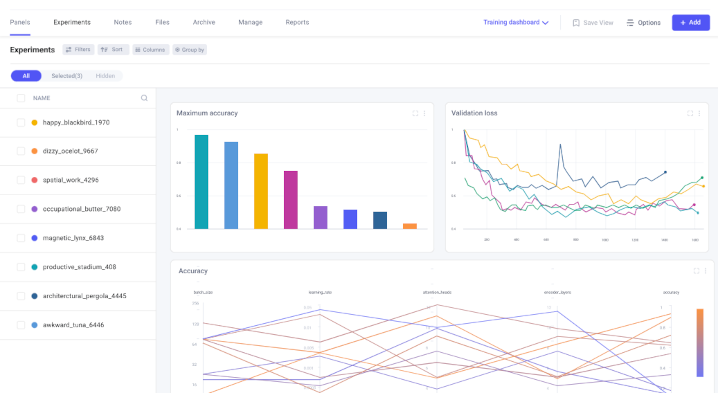The width and height of the screenshot is (718, 400).
Task: Open Maximum accuracy panel kebab menu
Action: click(x=424, y=113)
